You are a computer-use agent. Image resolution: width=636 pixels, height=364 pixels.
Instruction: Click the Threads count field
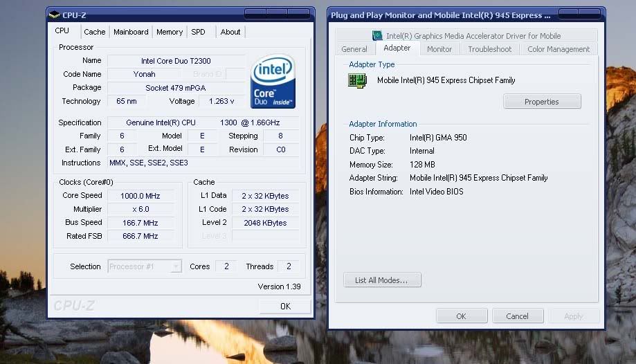(289, 266)
